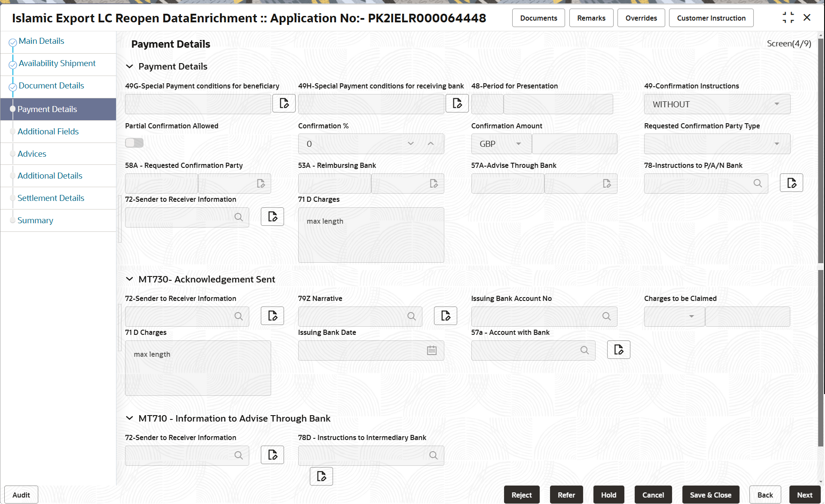Open 49-Confirmation Instructions dropdown
The image size is (825, 504).
(717, 104)
